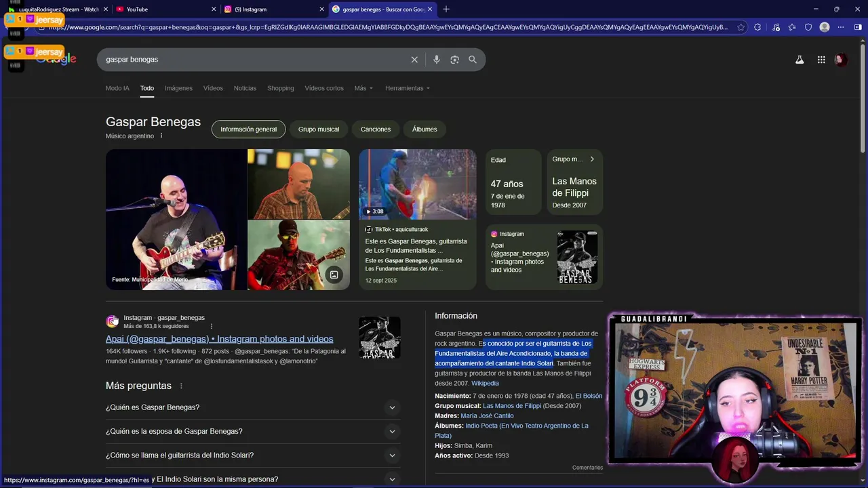The width and height of the screenshot is (868, 488).
Task: Select the Vídeos cortos tab
Action: tap(324, 88)
